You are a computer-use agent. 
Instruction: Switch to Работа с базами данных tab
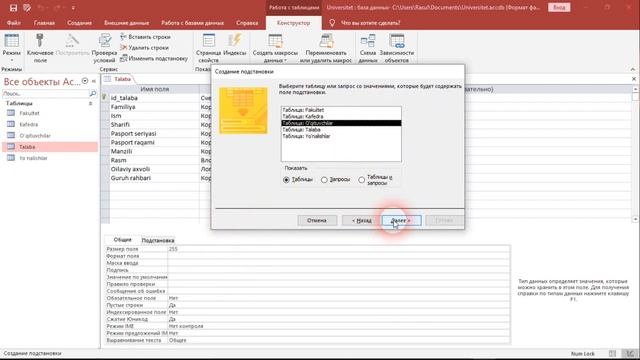click(x=193, y=23)
